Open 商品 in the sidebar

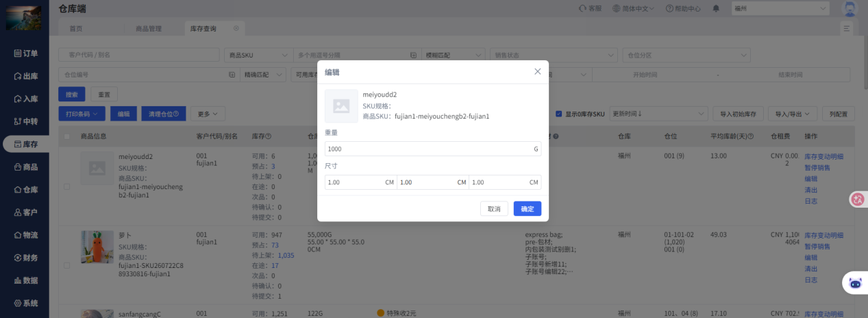click(x=25, y=167)
